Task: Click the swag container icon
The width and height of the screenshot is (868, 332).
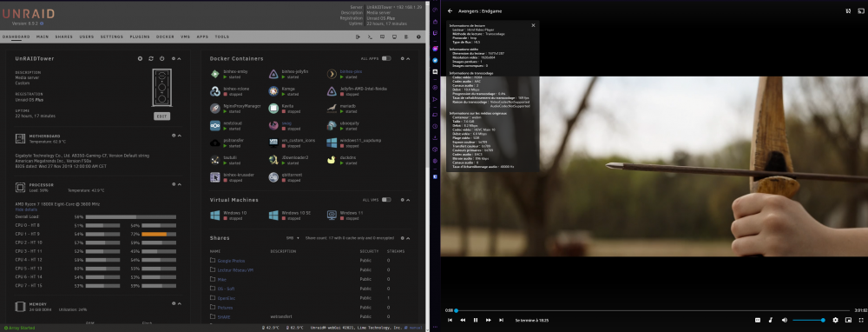Action: pos(273,125)
